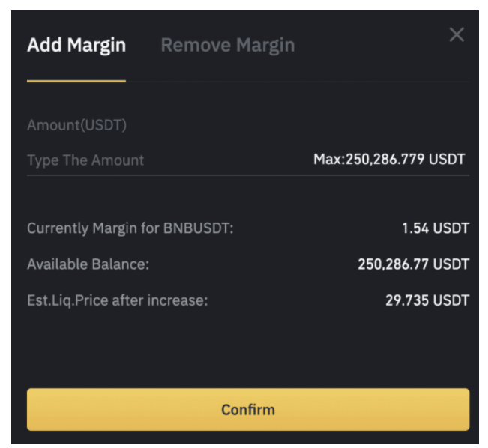Switch to the Add Margin tab

[x=76, y=45]
